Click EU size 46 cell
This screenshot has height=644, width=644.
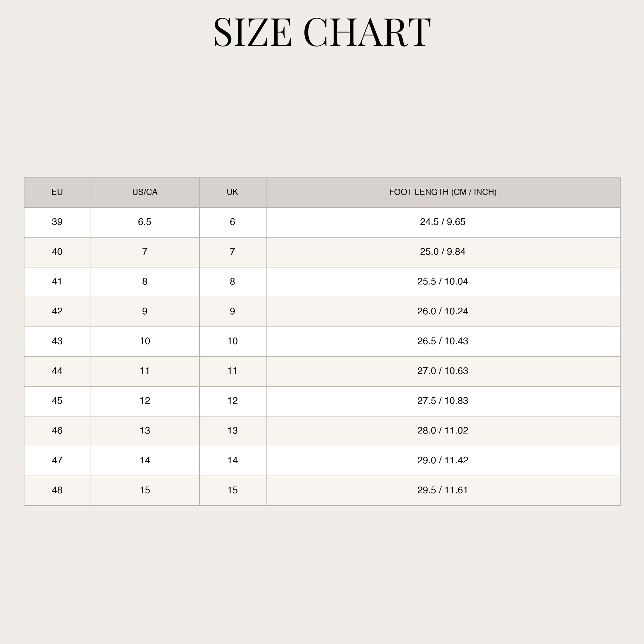tap(57, 431)
